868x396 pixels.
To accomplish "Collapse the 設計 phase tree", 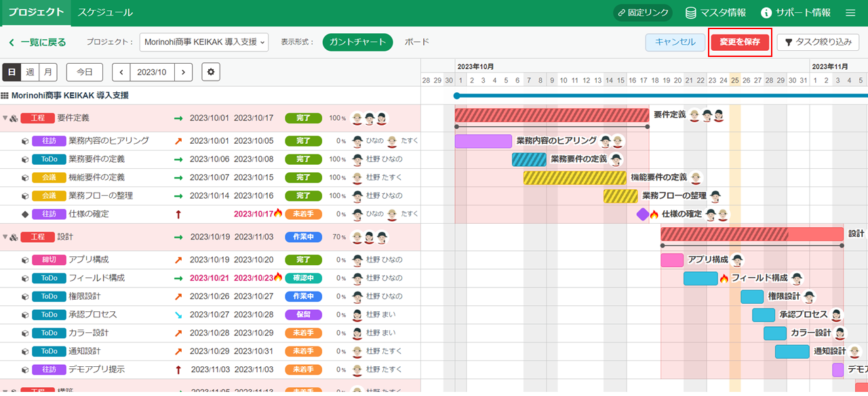I will (x=5, y=237).
